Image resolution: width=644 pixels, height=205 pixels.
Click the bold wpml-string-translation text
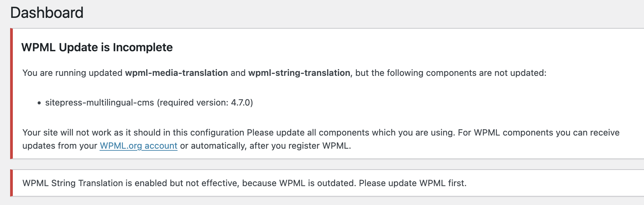click(x=299, y=73)
